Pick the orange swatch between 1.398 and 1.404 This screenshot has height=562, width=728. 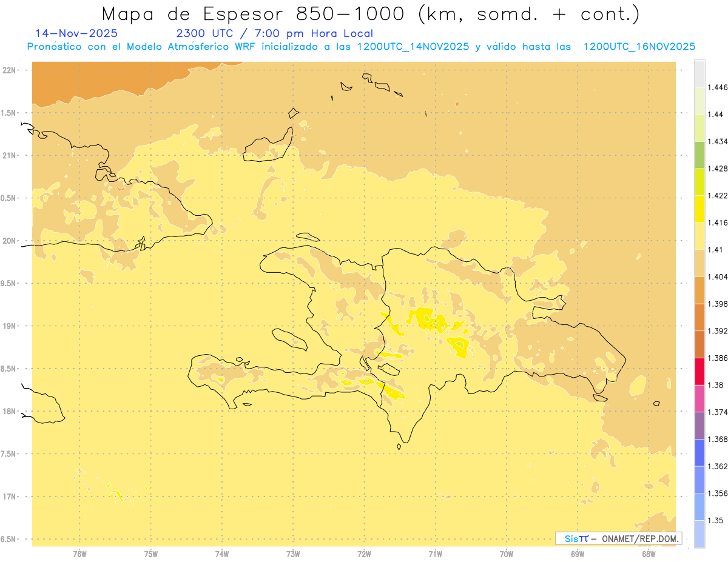[699, 290]
